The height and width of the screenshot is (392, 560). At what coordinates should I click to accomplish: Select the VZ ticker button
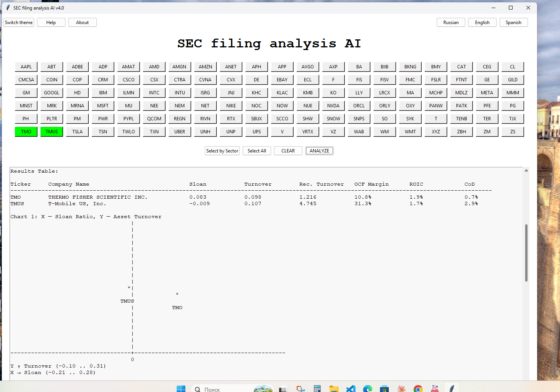coord(333,132)
